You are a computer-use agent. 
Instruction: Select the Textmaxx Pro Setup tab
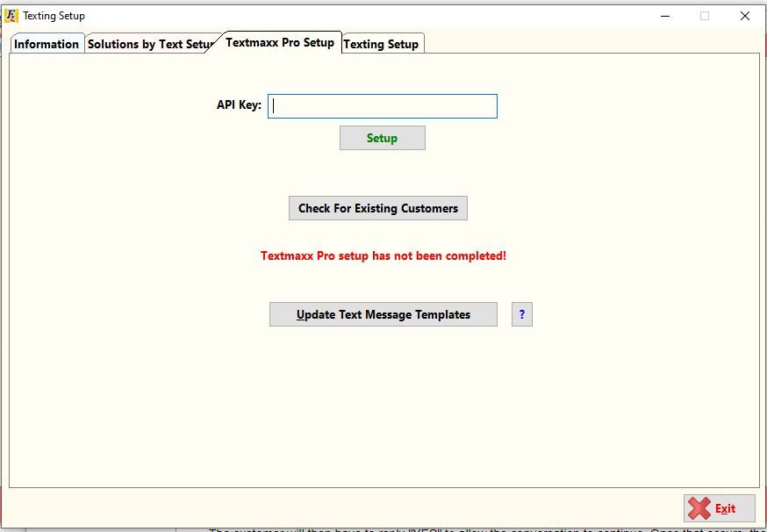coord(280,43)
